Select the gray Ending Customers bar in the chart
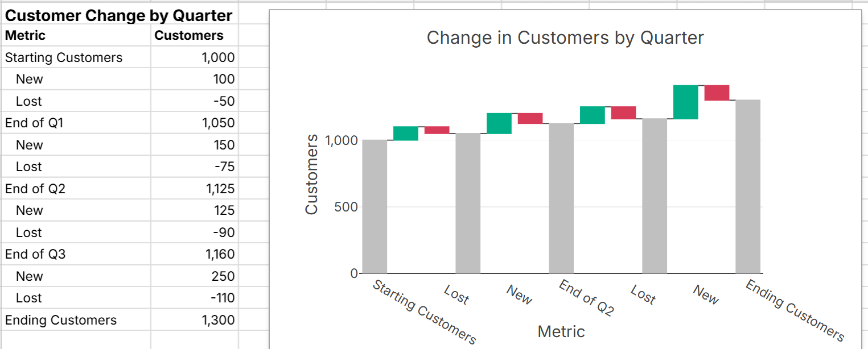 click(748, 188)
